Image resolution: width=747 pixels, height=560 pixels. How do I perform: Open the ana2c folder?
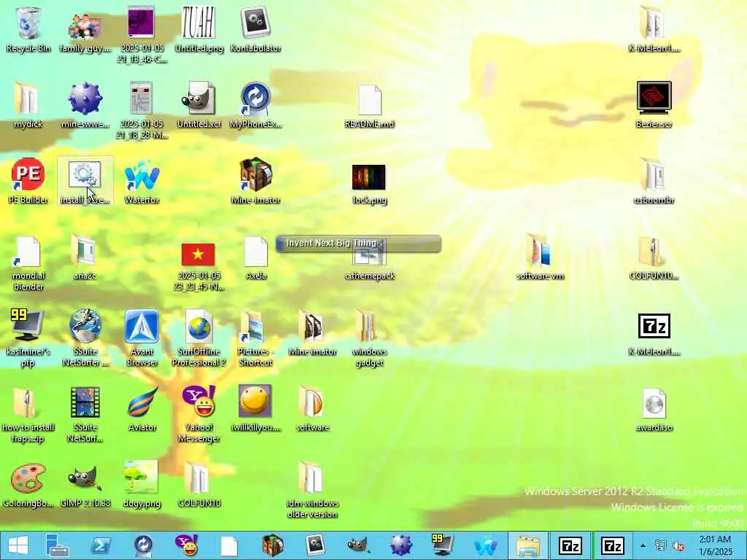click(x=85, y=257)
